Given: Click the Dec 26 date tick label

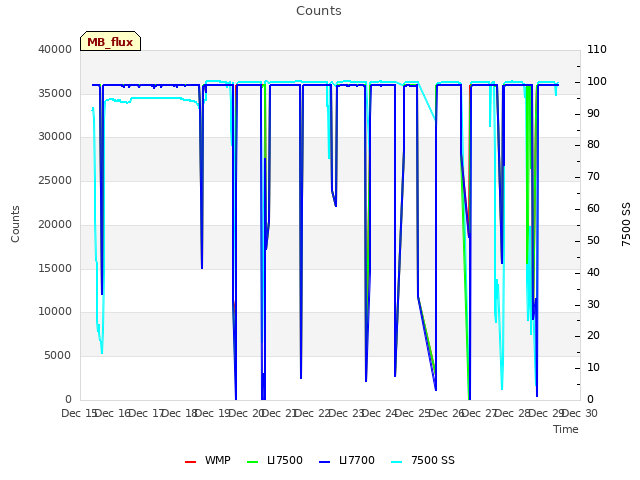Looking at the screenshot, I should pos(447,413).
